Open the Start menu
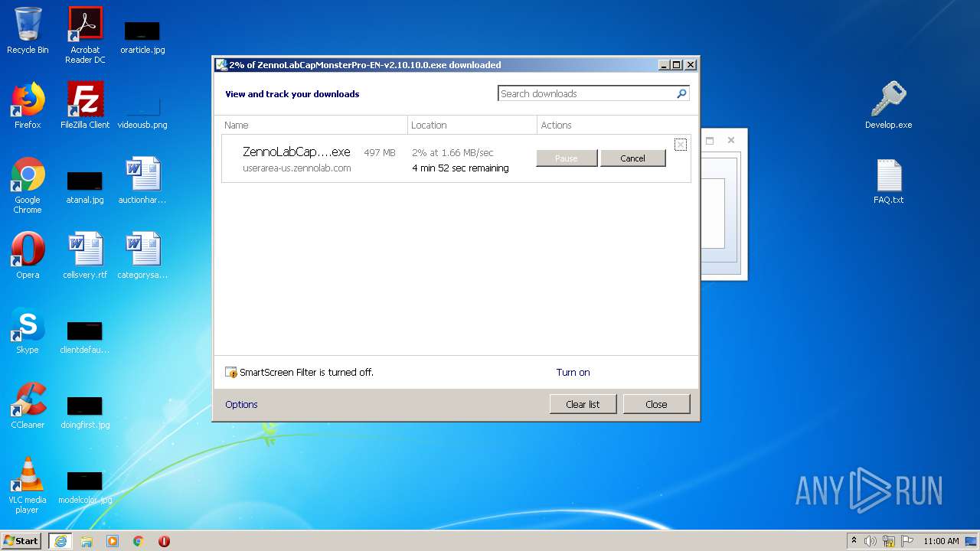The width and height of the screenshot is (980, 551). tap(21, 541)
